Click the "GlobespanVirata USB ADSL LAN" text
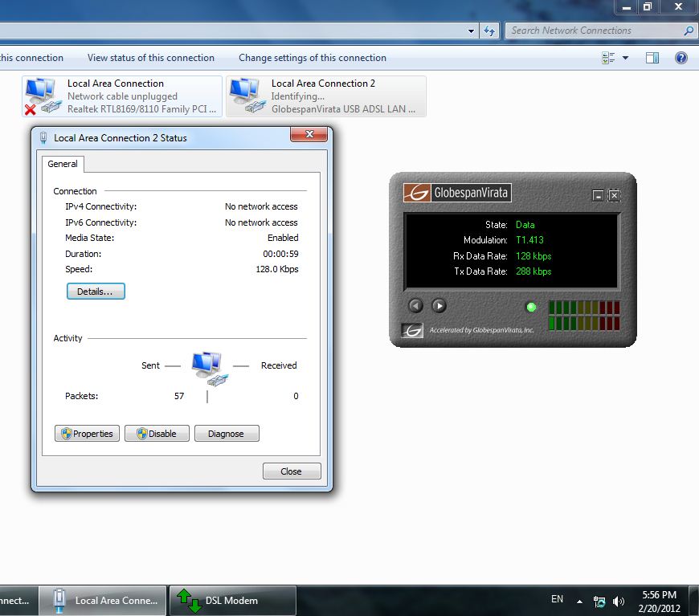 [x=343, y=109]
